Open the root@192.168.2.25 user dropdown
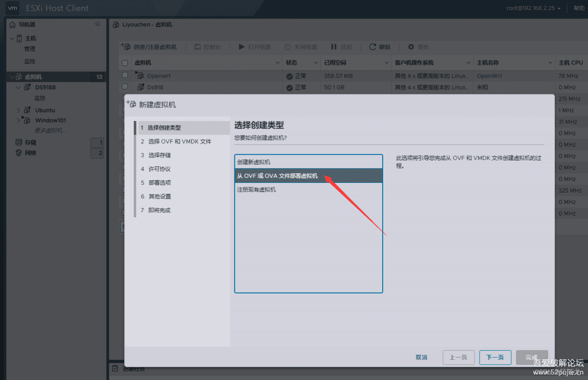Image resolution: width=588 pixels, height=380 pixels. click(x=533, y=8)
